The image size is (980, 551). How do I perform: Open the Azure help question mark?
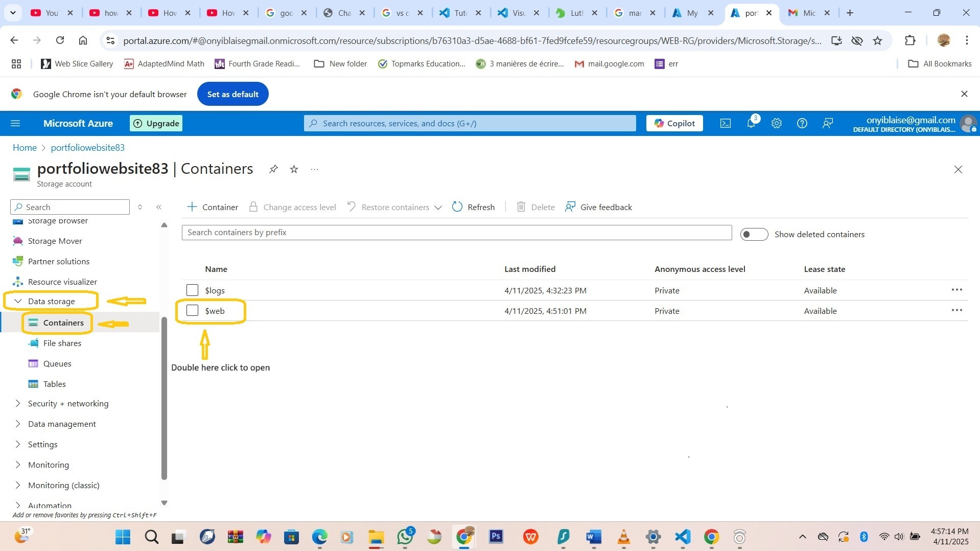802,123
